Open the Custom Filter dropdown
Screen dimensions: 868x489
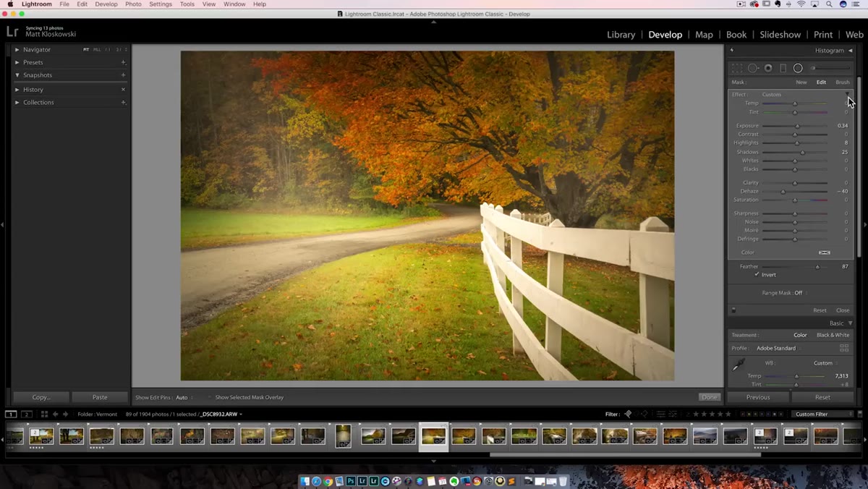822,414
